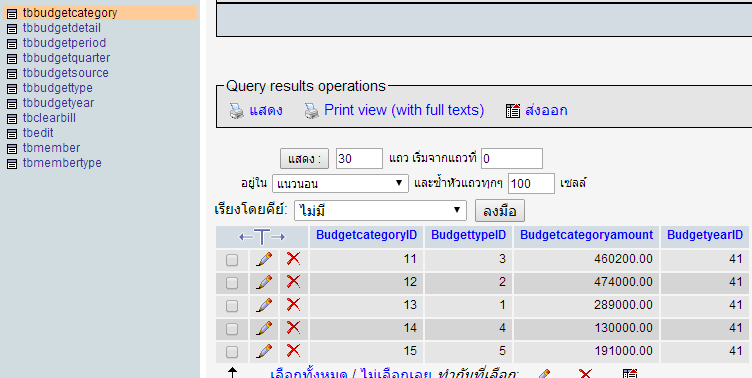Click the amount cell 460200.00
The height and width of the screenshot is (378, 752).
(x=587, y=259)
